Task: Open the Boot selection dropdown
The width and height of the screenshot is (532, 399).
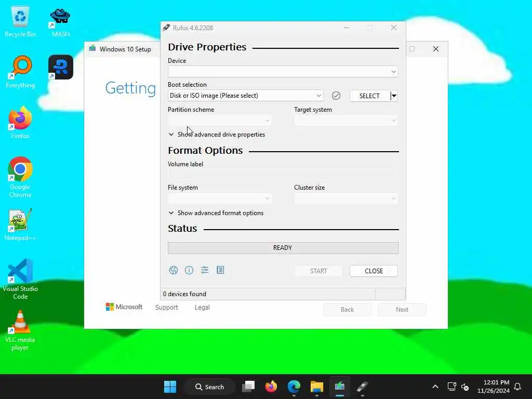Action: (246, 96)
